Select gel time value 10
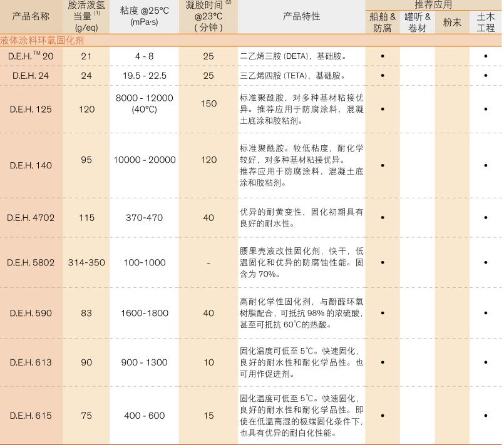Image resolution: width=504 pixels, height=445 pixels. [208, 362]
